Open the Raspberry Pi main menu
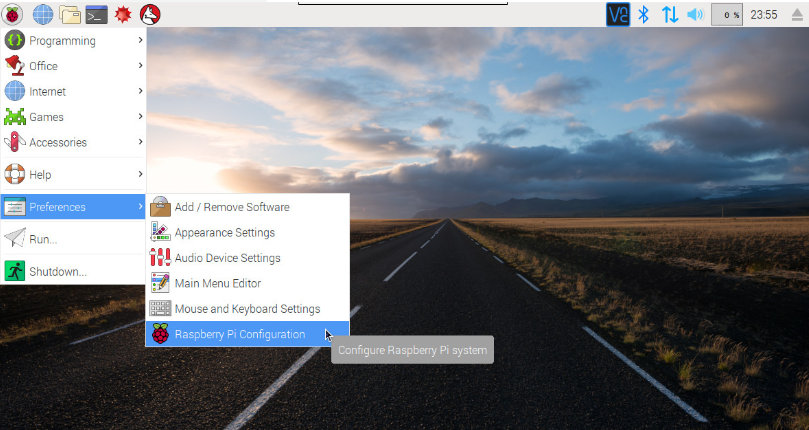The width and height of the screenshot is (809, 430). (12, 14)
